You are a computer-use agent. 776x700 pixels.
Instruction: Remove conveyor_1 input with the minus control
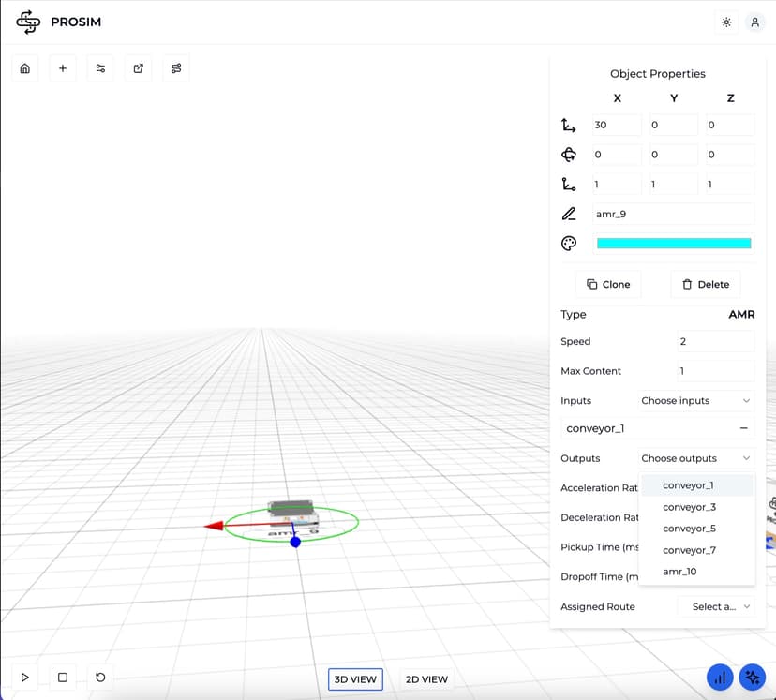(744, 428)
